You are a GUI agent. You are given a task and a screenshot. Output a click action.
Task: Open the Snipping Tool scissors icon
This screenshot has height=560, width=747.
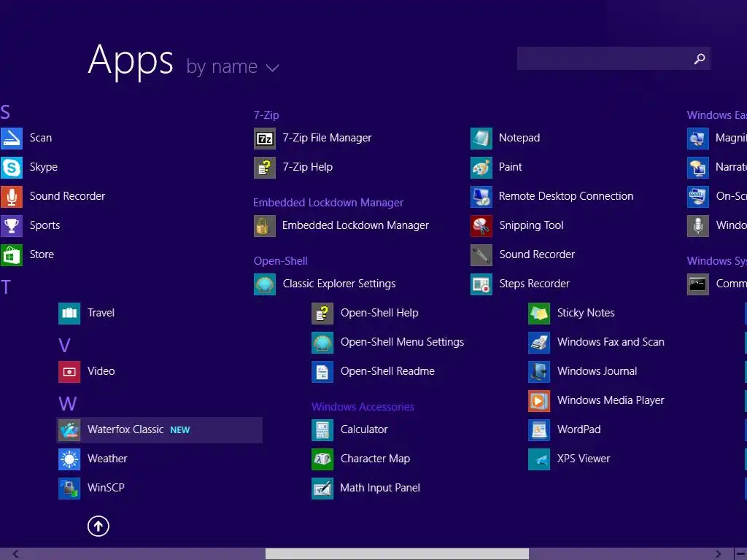tap(481, 225)
